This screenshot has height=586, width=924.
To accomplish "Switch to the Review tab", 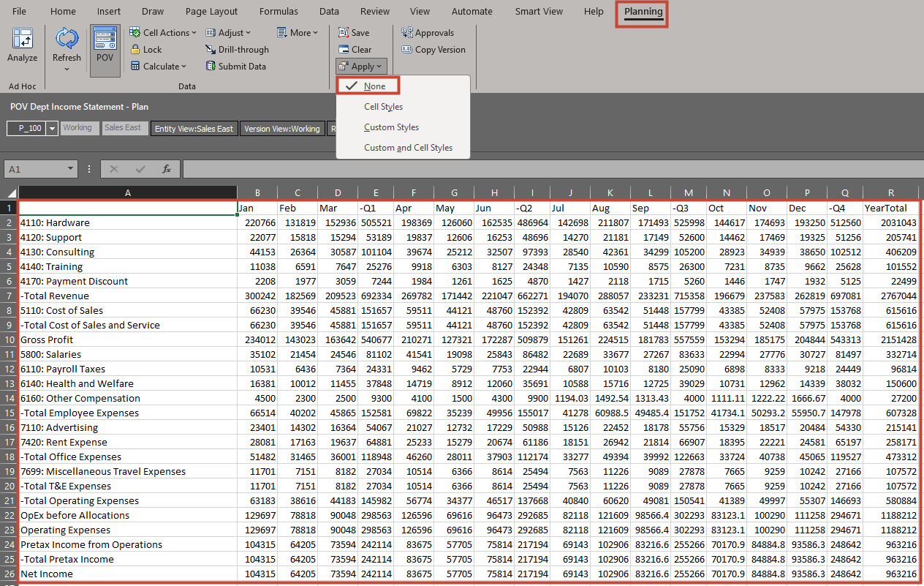I will [x=375, y=12].
